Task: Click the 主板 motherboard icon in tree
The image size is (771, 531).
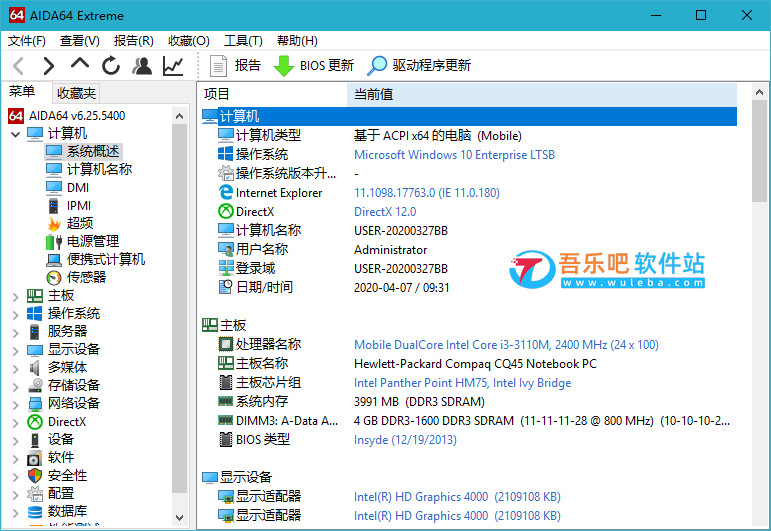Action: click(x=35, y=295)
